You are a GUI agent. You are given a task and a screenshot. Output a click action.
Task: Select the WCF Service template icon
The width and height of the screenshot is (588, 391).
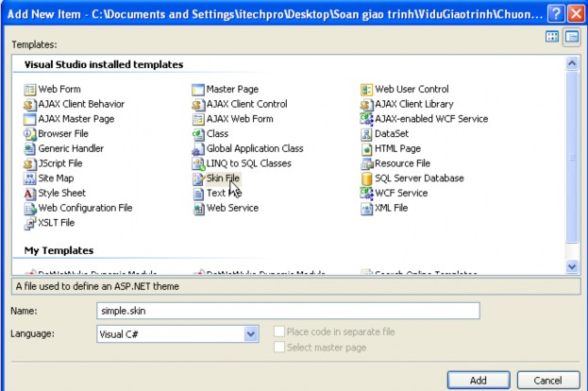[366, 194]
